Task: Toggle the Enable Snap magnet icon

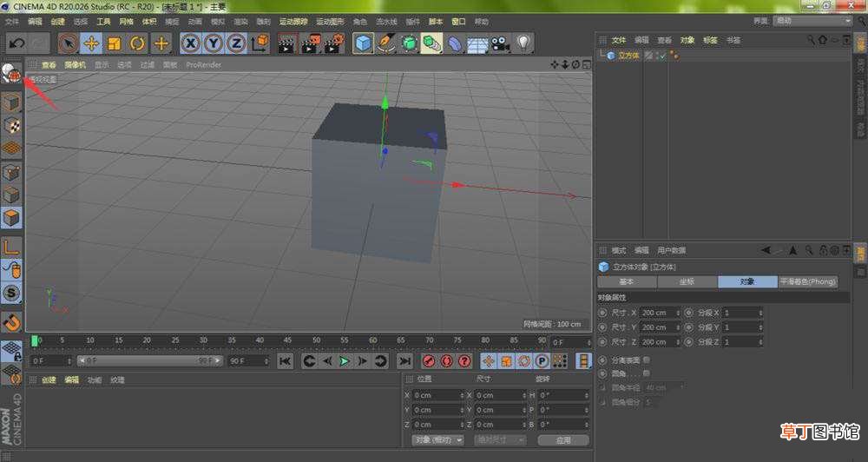Action: [x=11, y=322]
